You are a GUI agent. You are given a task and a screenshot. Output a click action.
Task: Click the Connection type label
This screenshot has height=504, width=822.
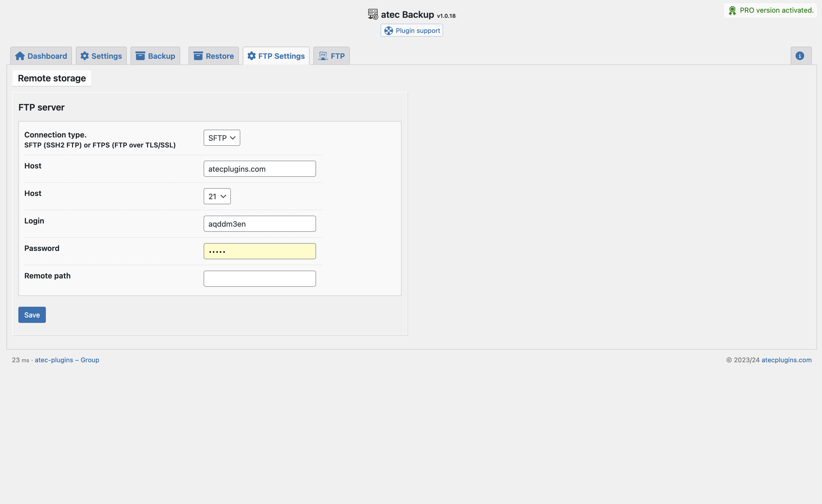55,135
